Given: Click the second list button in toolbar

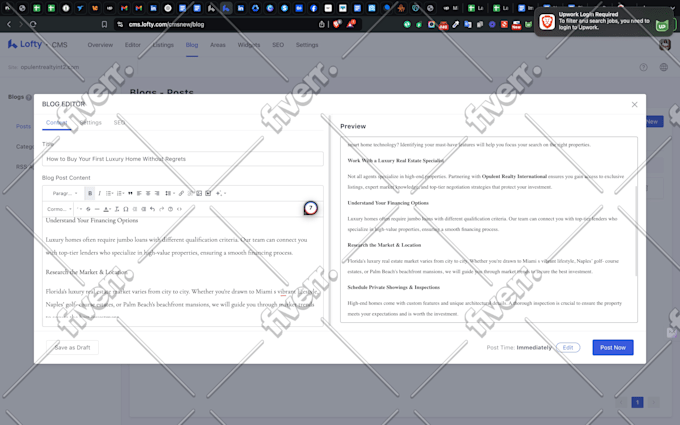Looking at the screenshot, I should point(120,193).
